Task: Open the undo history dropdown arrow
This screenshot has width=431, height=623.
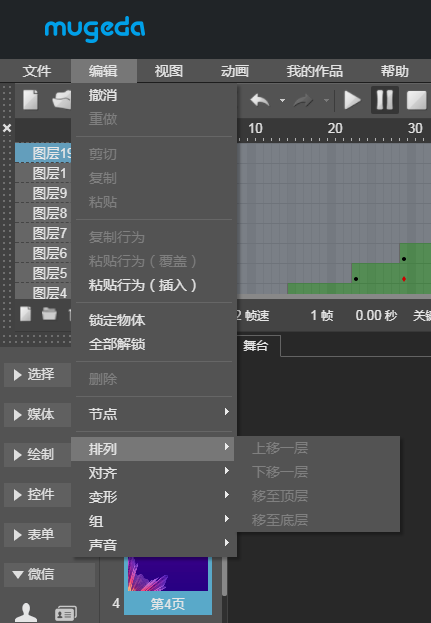Action: (x=282, y=101)
